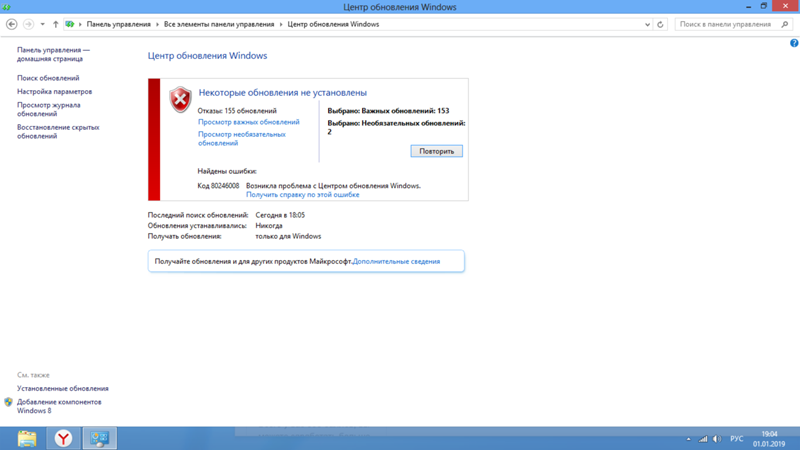800x450 pixels.
Task: Open the recent pages dropdown arrow
Action: pos(42,24)
